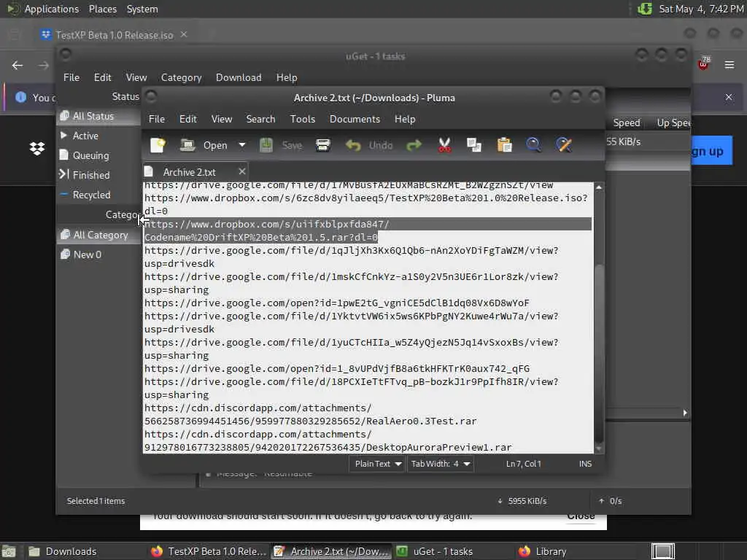
Task: Open Pluma Help menu
Action: pos(404,119)
